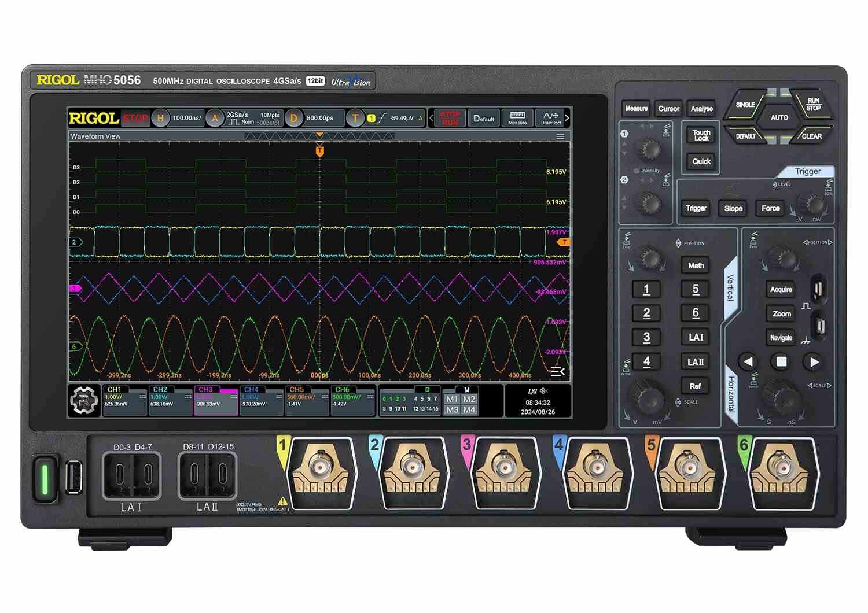The height and width of the screenshot is (613, 868).
Task: Tap the channel 6 green marker on waveform edge
Action: pyautogui.click(x=75, y=347)
